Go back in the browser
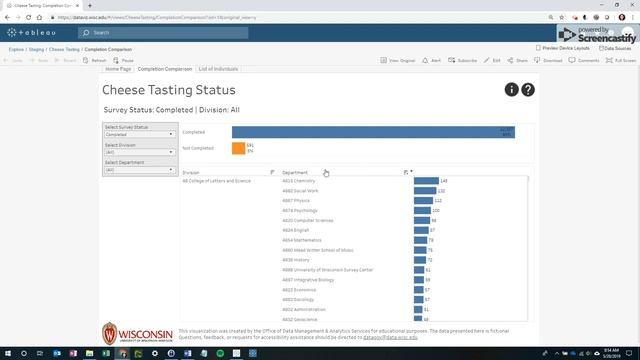 7,18
